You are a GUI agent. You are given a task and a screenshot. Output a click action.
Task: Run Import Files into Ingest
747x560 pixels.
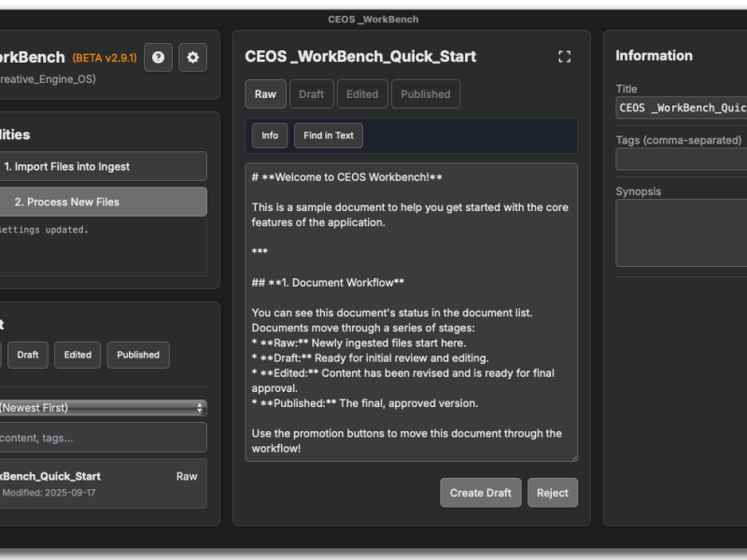click(x=103, y=166)
